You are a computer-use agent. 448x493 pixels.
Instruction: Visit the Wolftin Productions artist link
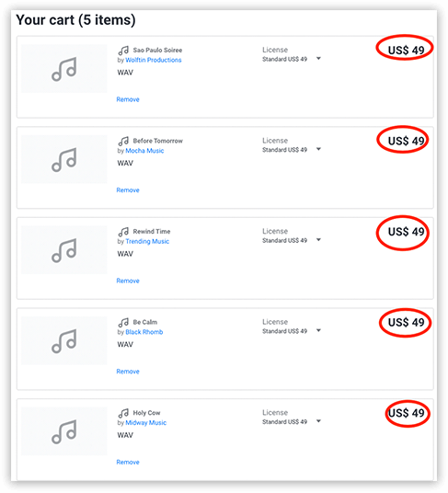[x=154, y=60]
